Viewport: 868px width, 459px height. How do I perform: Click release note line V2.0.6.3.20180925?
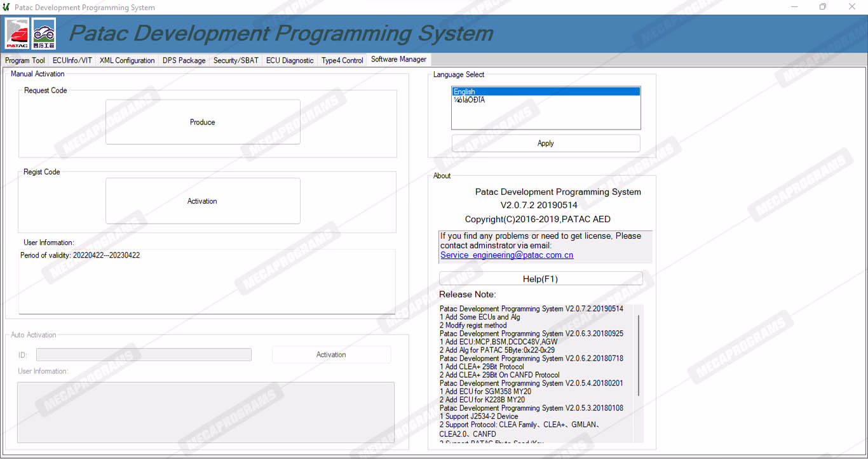(x=531, y=333)
